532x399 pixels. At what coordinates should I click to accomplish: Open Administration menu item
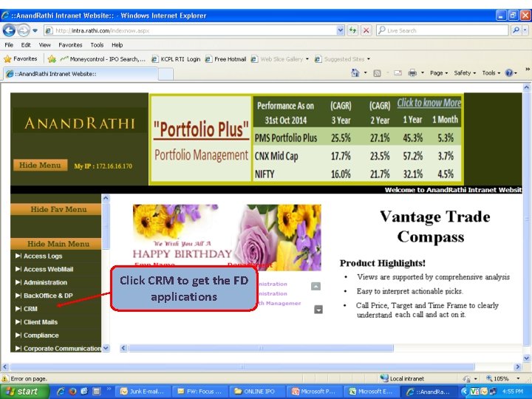41,282
